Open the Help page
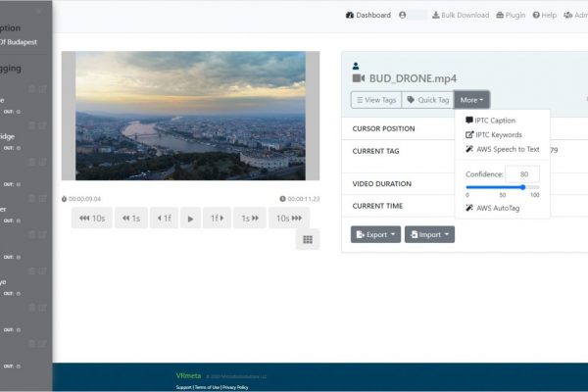 [x=545, y=15]
